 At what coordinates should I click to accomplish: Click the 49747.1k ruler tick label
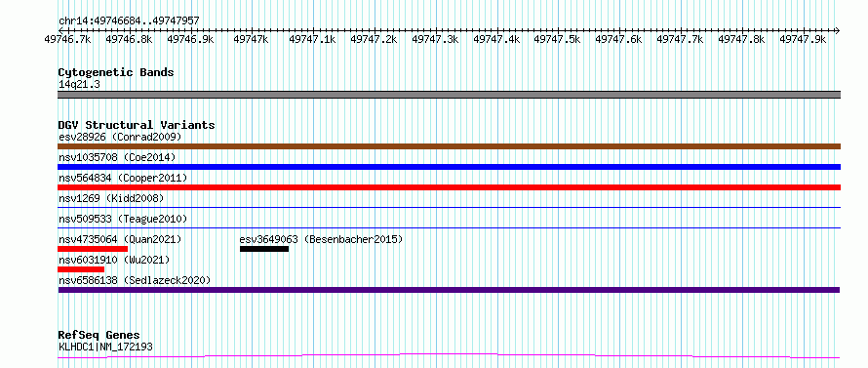point(312,39)
